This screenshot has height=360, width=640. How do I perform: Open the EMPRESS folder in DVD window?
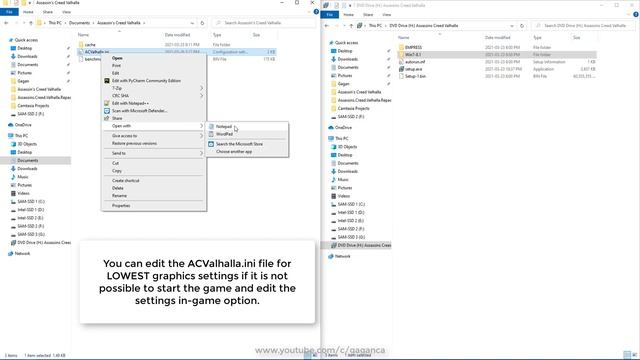click(413, 47)
